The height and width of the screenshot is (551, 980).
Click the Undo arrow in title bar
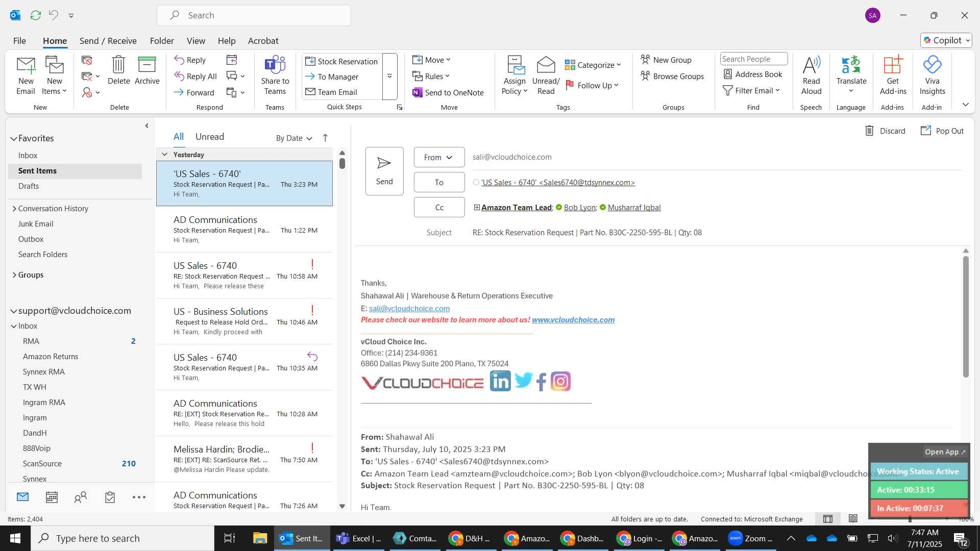[x=53, y=15]
